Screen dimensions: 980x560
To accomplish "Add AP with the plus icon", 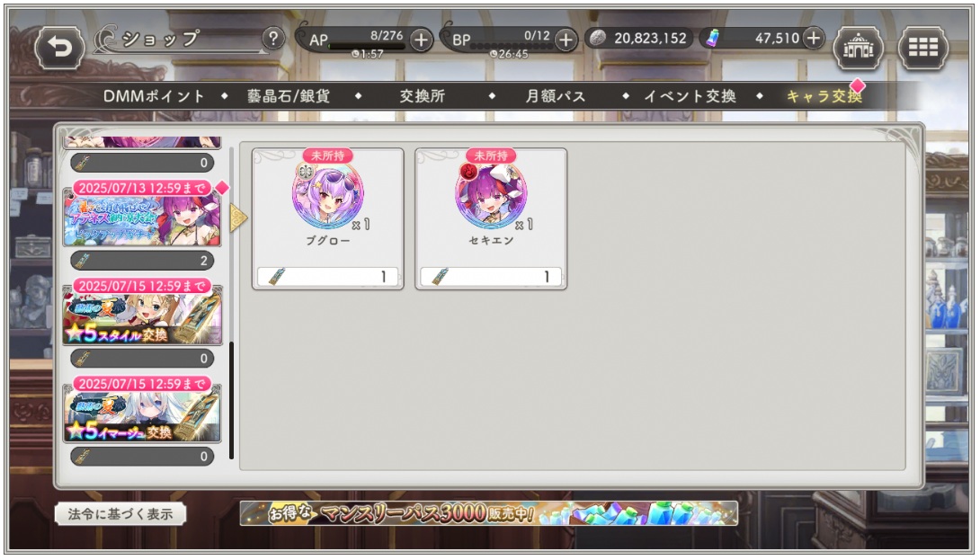I will point(422,40).
